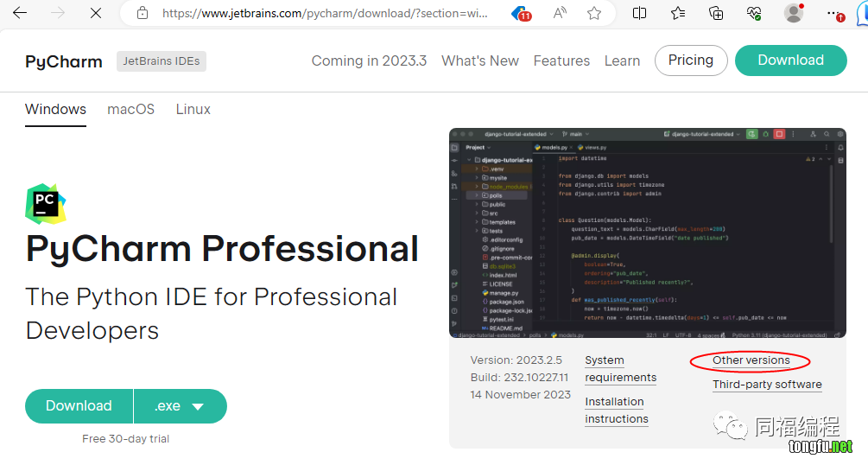Viewport: 868px width, 465px height.
Task: Start Read aloud from the address bar
Action: pyautogui.click(x=560, y=13)
